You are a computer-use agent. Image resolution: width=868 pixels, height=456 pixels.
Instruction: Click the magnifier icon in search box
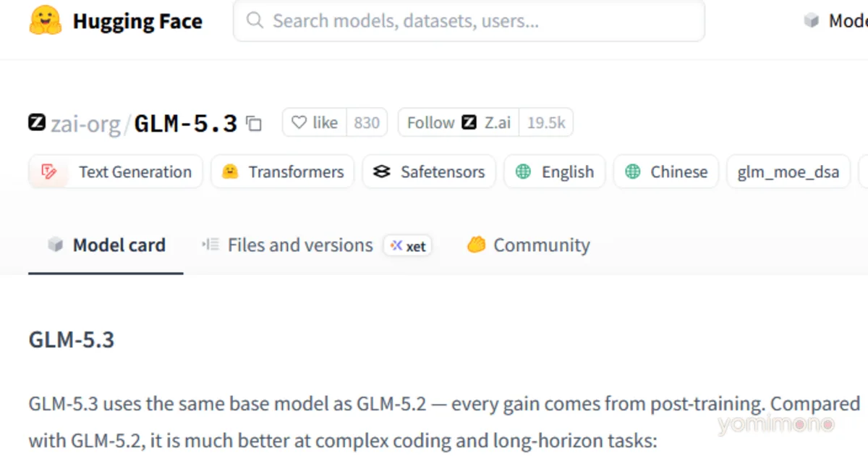pos(255,21)
